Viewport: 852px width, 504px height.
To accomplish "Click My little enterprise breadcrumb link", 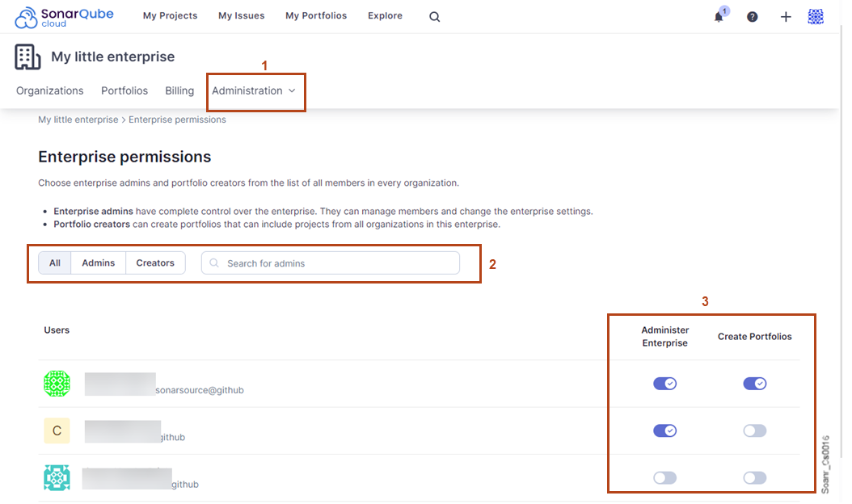I will point(78,120).
